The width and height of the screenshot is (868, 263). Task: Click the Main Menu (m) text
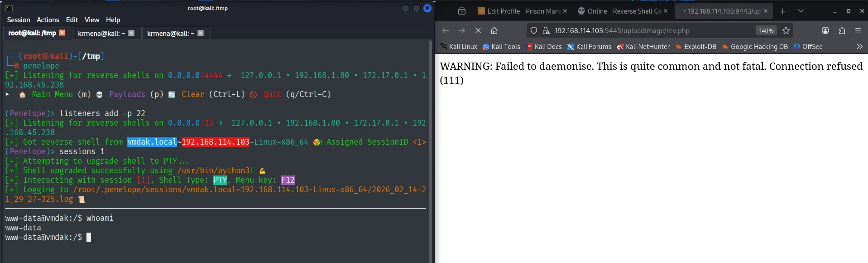[x=61, y=94]
